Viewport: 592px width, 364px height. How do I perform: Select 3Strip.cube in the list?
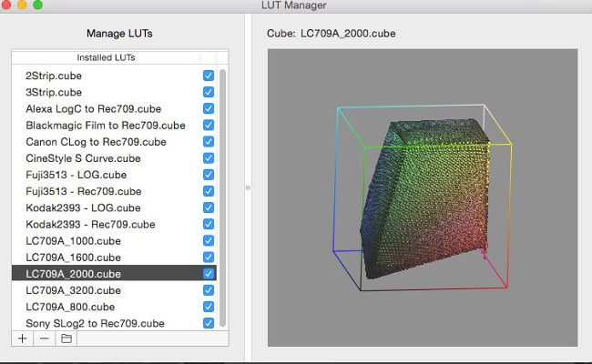[114, 92]
